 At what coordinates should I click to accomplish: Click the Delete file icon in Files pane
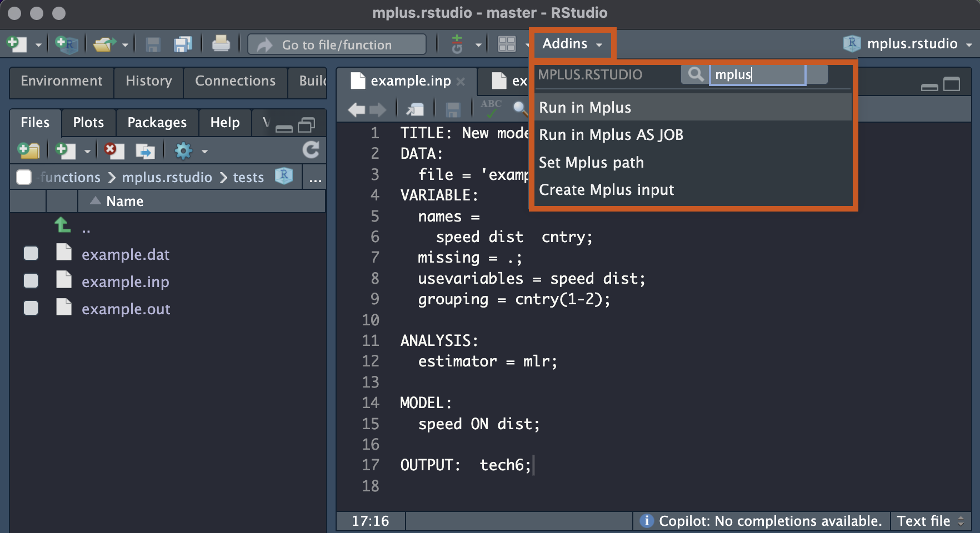coord(114,150)
